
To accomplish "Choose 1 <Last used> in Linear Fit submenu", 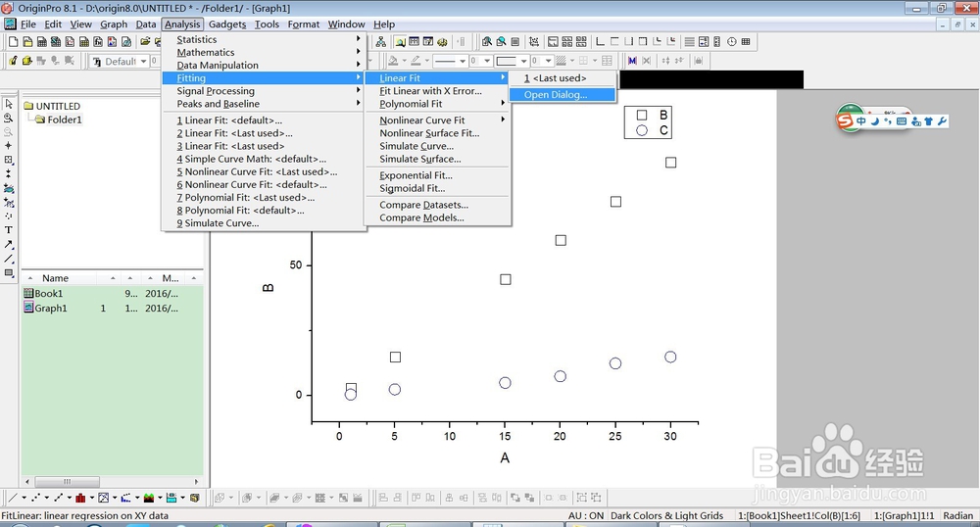I will [x=562, y=78].
